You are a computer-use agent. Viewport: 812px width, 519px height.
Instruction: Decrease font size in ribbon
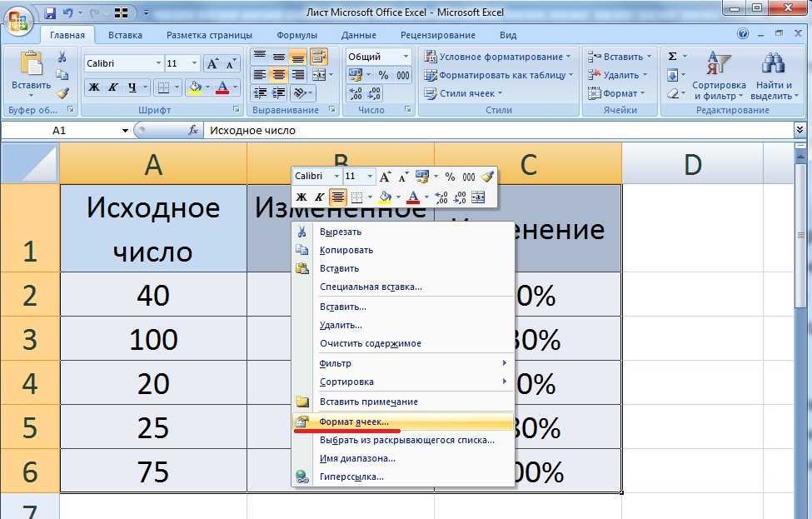coord(232,63)
